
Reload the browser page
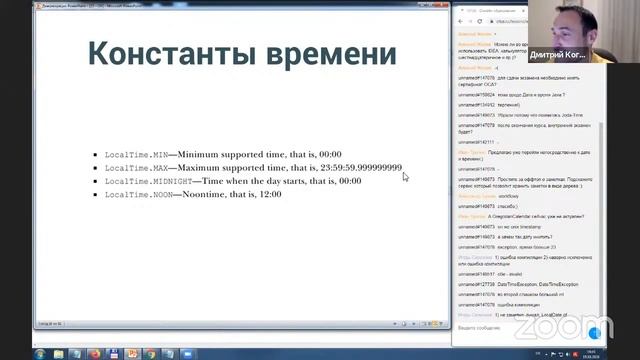point(480,21)
